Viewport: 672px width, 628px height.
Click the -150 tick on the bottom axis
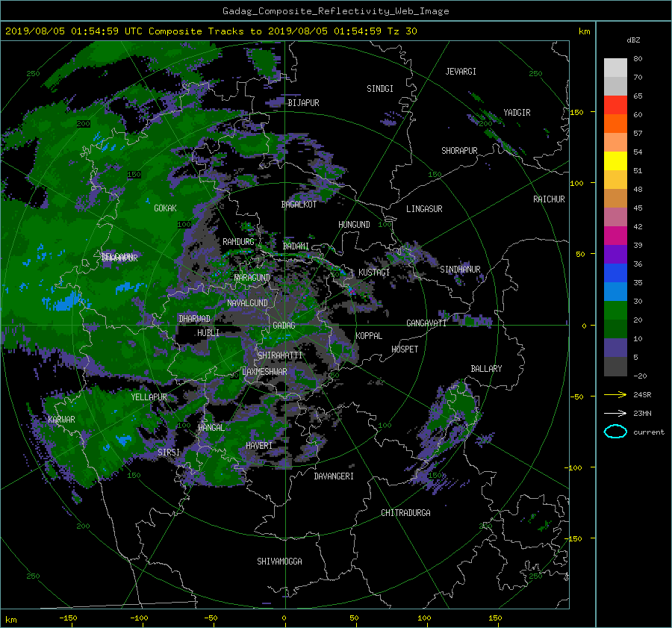68,618
